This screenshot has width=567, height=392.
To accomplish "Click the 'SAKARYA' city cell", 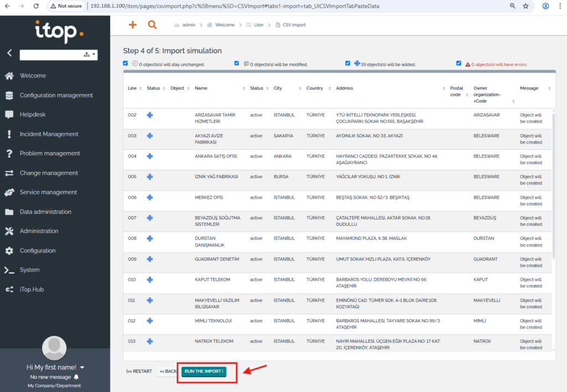I will click(283, 136).
